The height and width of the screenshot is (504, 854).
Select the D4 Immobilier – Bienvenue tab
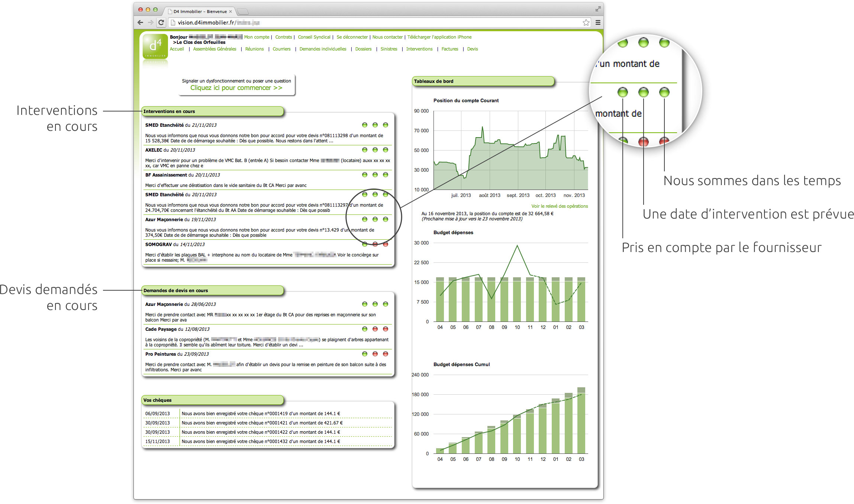(x=200, y=12)
